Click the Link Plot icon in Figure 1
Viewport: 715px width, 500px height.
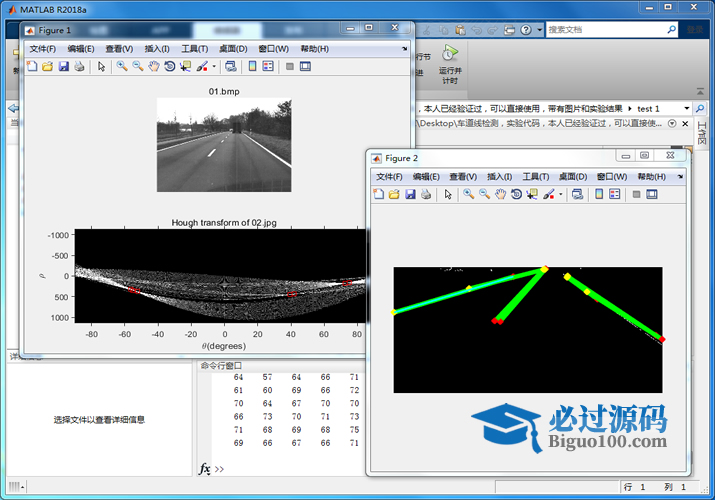[x=231, y=67]
